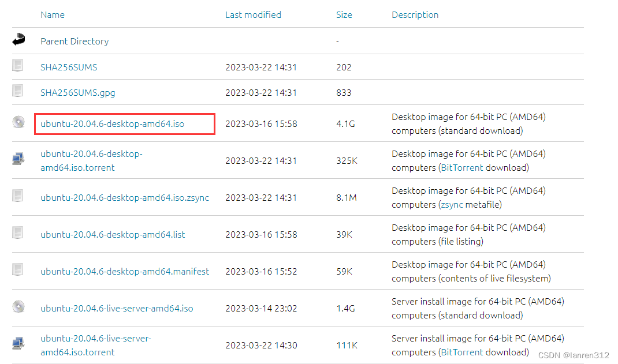
Task: Download the ubuntu-20.04.6-live-server-amd64.iso.torrent file
Action: pyautogui.click(x=96, y=345)
